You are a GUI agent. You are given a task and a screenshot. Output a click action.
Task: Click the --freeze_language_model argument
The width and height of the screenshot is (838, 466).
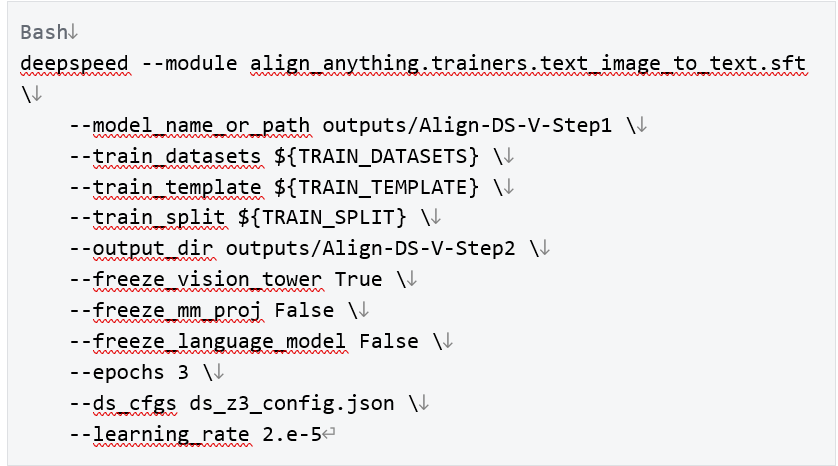208,341
